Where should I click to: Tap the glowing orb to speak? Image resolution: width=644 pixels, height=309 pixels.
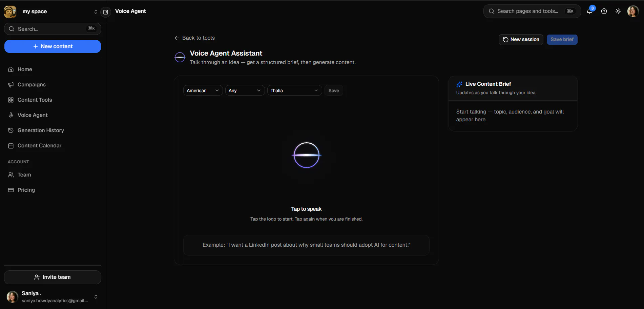point(307,155)
